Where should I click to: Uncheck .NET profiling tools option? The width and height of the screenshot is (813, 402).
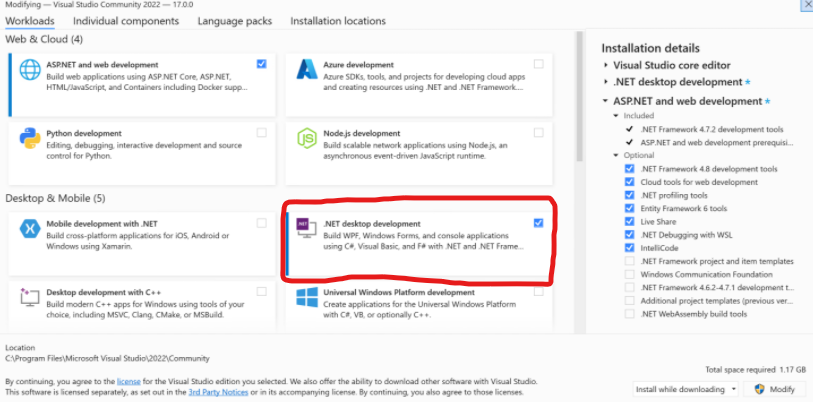point(629,195)
